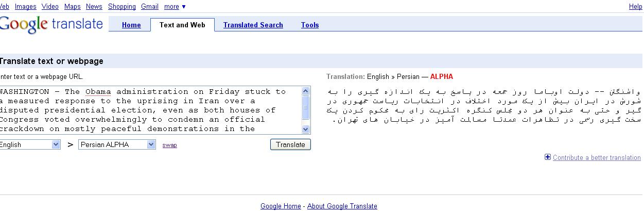Image resolution: width=644 pixels, height=211 pixels.
Task: Click the Google translate logo
Action: tap(51, 24)
